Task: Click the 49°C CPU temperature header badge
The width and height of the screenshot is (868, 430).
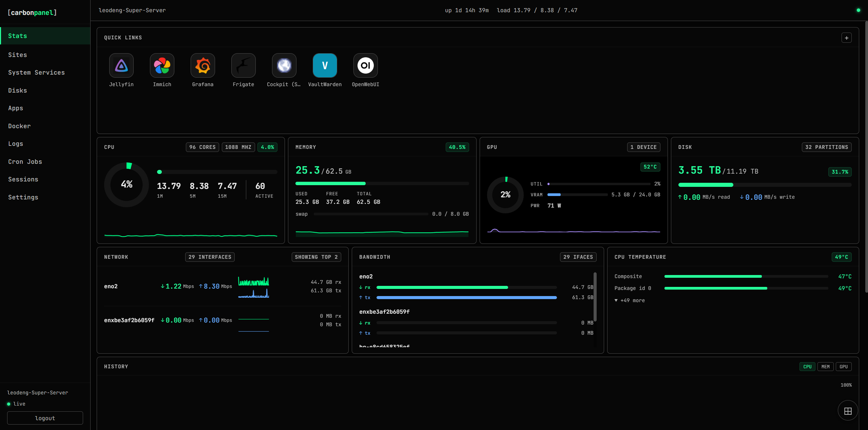Action: coord(842,257)
